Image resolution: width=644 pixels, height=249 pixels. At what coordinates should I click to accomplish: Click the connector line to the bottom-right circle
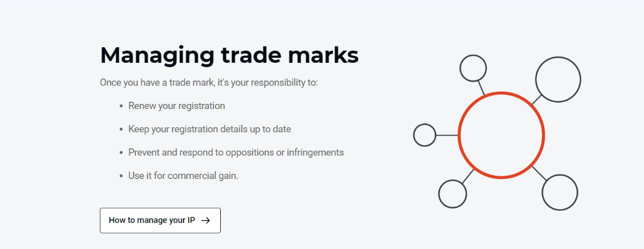click(x=539, y=173)
